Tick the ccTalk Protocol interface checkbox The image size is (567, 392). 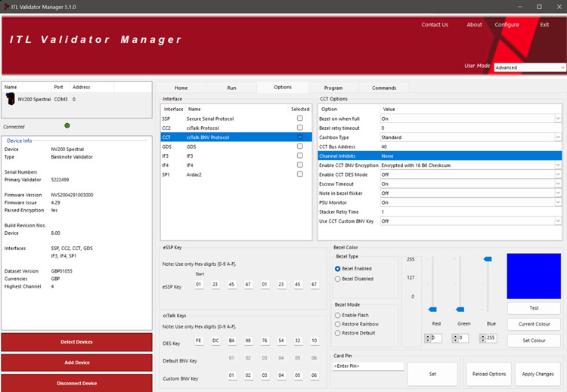pos(300,128)
